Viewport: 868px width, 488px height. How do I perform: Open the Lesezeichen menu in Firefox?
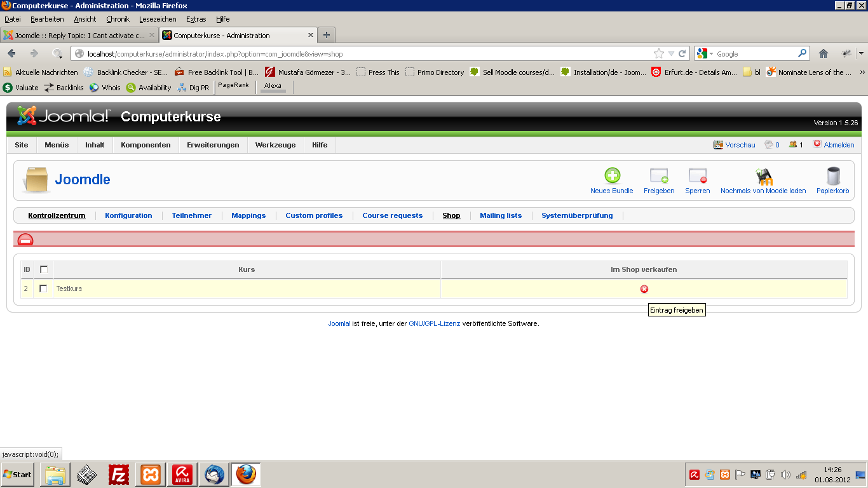158,19
